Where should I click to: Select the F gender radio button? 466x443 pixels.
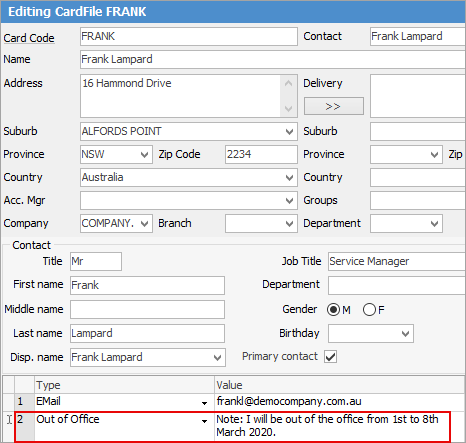click(369, 310)
